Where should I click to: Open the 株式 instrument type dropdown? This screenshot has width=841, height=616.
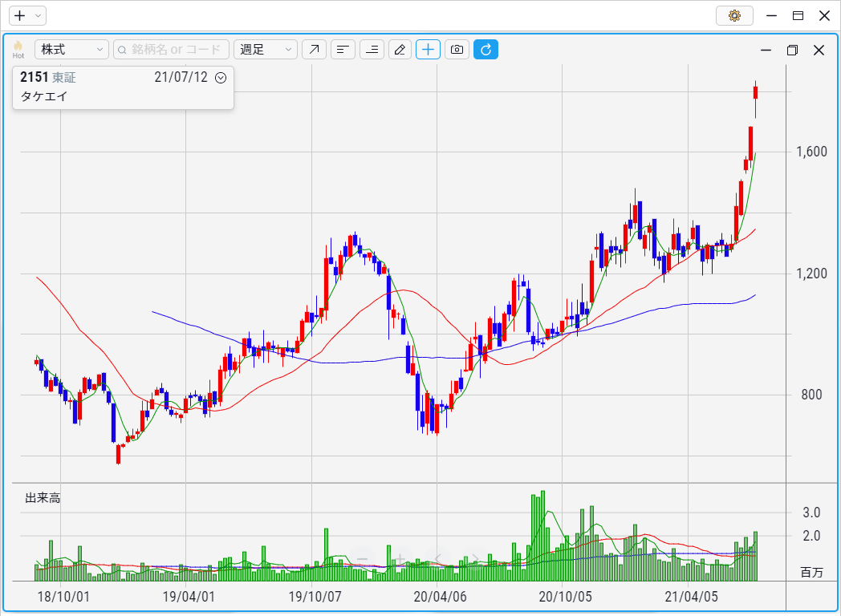(x=72, y=50)
